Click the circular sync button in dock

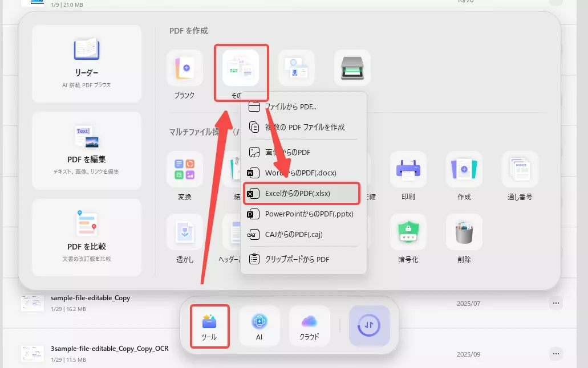coord(370,326)
